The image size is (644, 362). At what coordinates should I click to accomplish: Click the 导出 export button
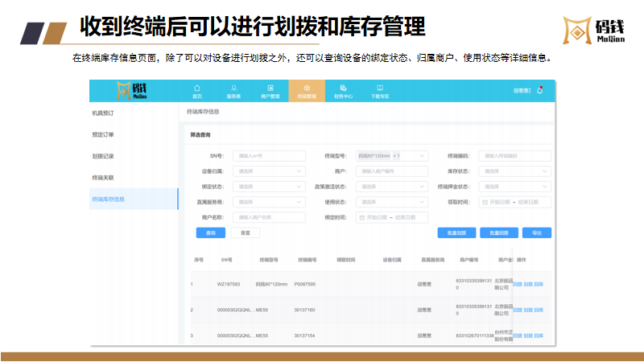click(537, 232)
